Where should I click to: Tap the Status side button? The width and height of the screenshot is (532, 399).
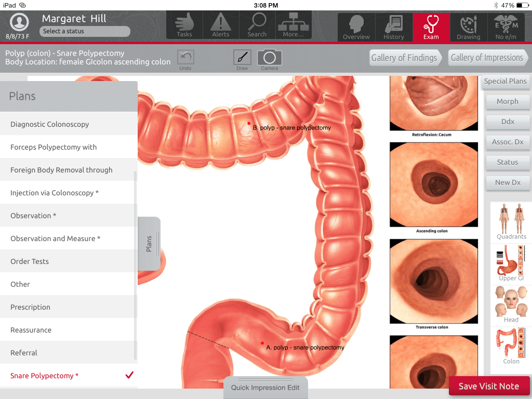(508, 163)
